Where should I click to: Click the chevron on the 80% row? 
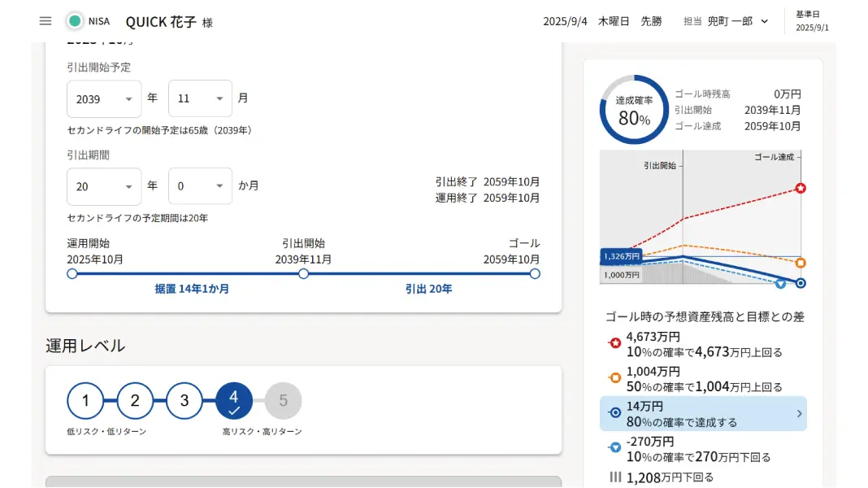(799, 414)
